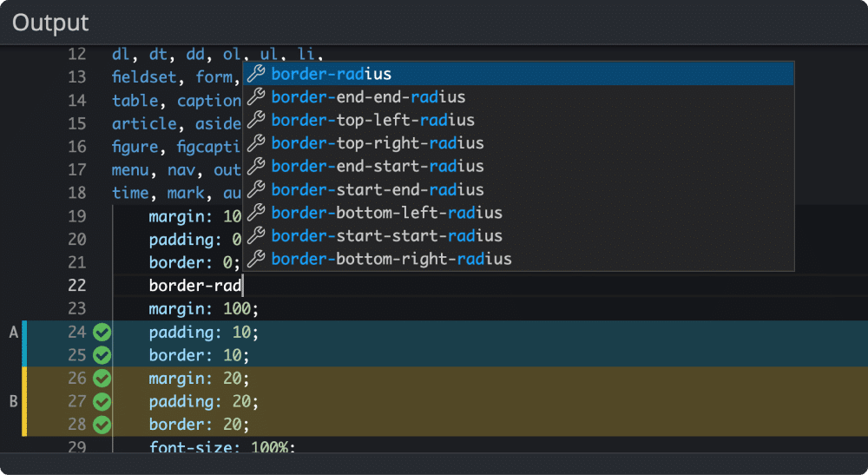
Task: Toggle the green checkmark on line 24
Action: pos(102,333)
